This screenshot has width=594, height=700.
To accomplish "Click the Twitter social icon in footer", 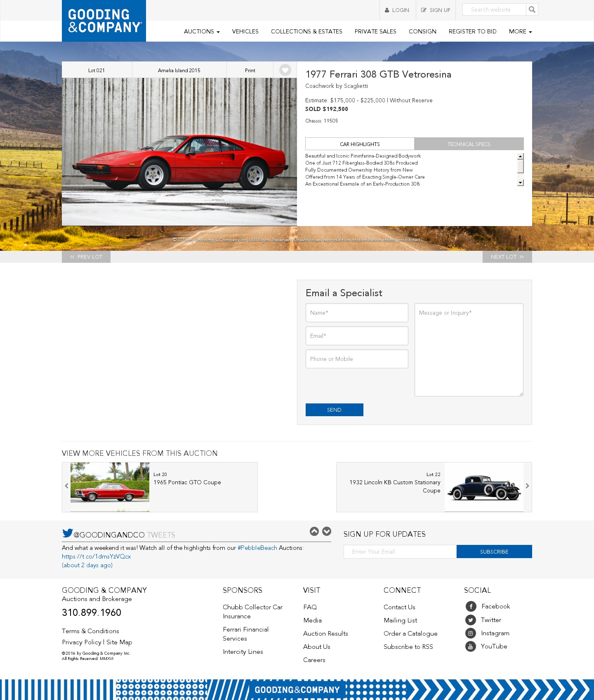I will (471, 620).
